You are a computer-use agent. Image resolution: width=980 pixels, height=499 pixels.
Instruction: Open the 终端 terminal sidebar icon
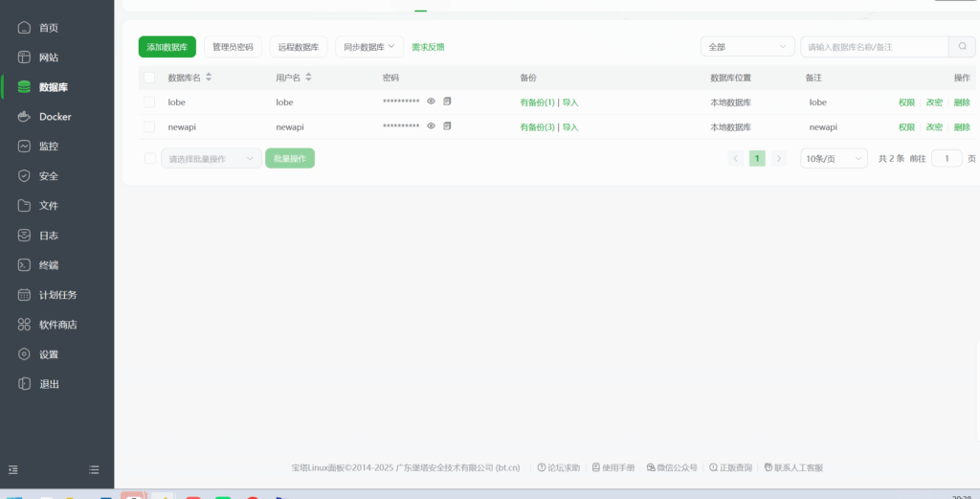25,265
